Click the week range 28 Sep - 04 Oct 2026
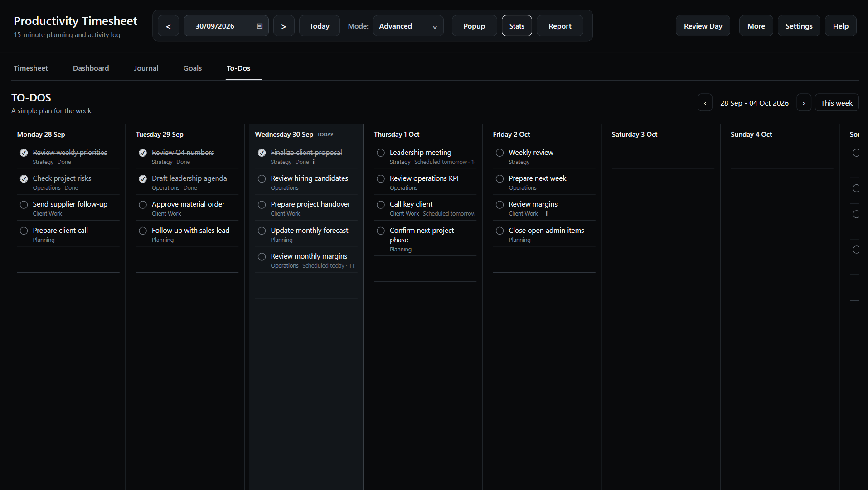The height and width of the screenshot is (490, 868). [754, 103]
